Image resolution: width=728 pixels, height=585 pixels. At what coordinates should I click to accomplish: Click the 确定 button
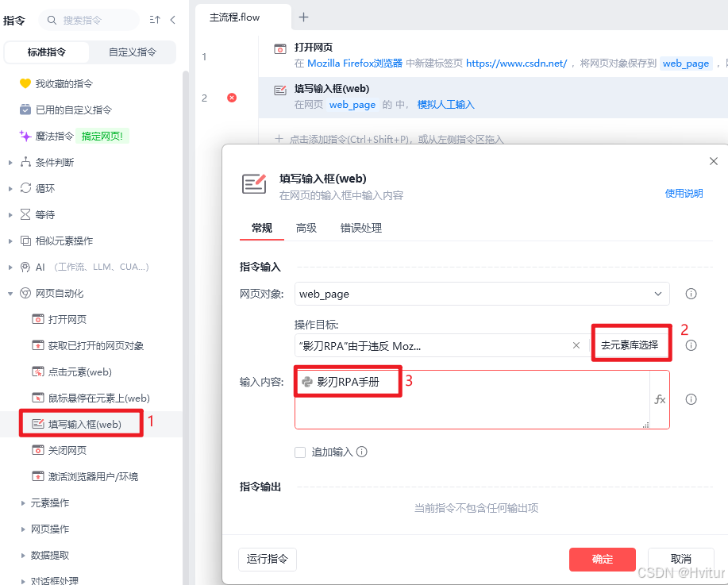click(x=603, y=559)
